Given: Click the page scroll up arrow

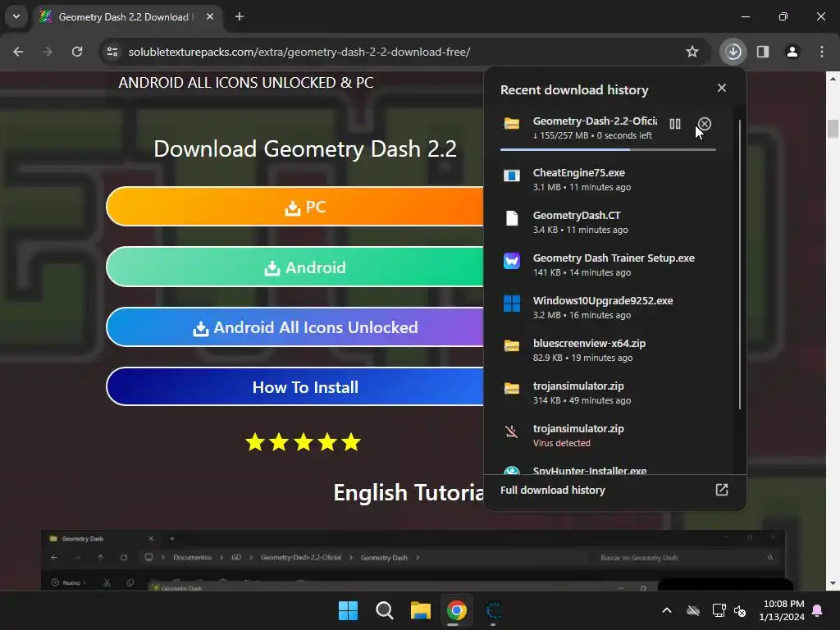Looking at the screenshot, I should pos(833,79).
